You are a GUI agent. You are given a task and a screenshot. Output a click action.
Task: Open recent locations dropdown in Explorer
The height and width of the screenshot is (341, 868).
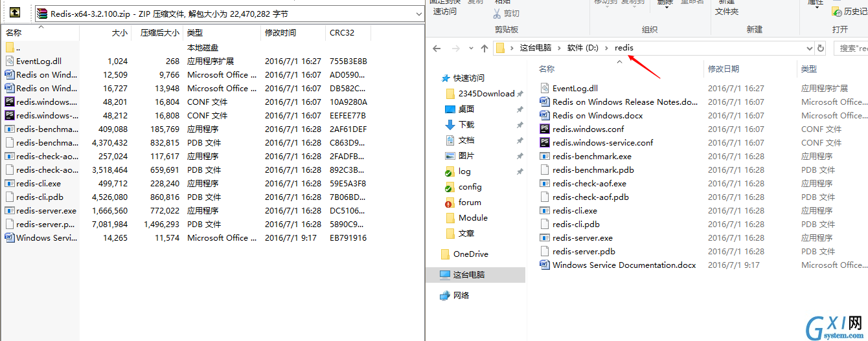coord(470,49)
